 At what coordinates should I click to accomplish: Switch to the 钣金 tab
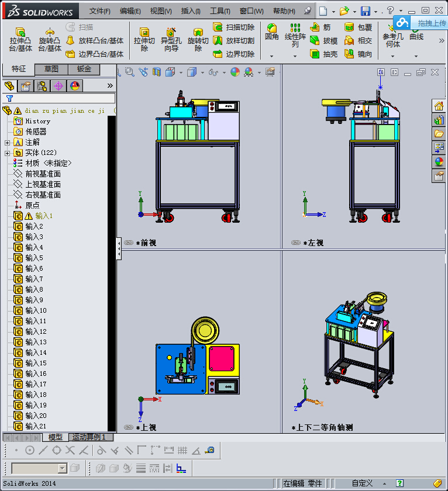tap(84, 69)
